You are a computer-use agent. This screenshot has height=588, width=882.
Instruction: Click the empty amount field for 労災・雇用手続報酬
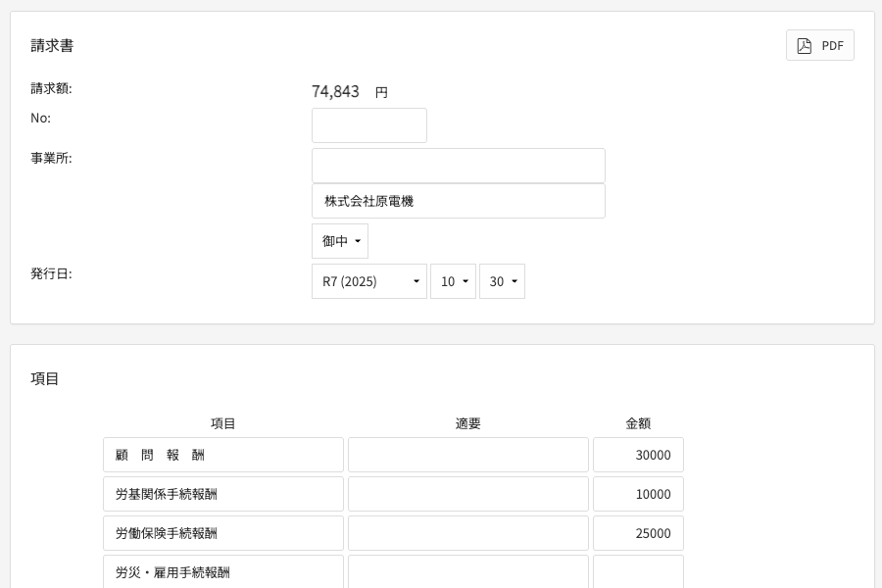click(x=638, y=572)
